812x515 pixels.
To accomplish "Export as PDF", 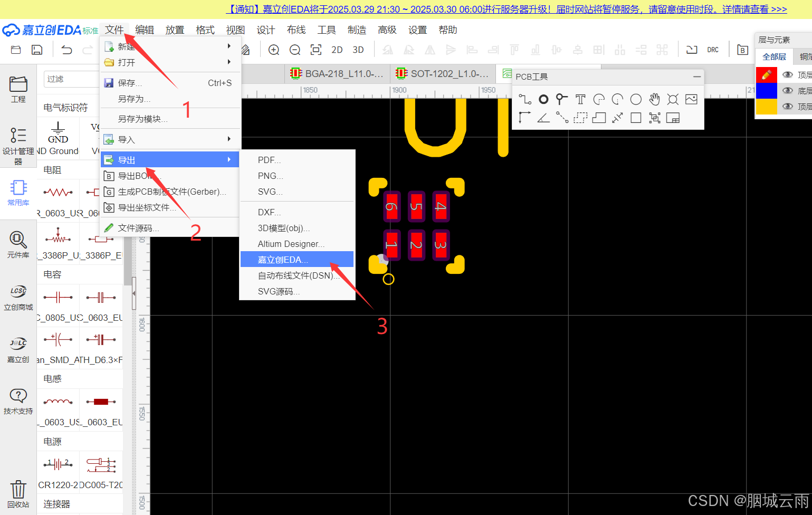I will pyautogui.click(x=297, y=160).
